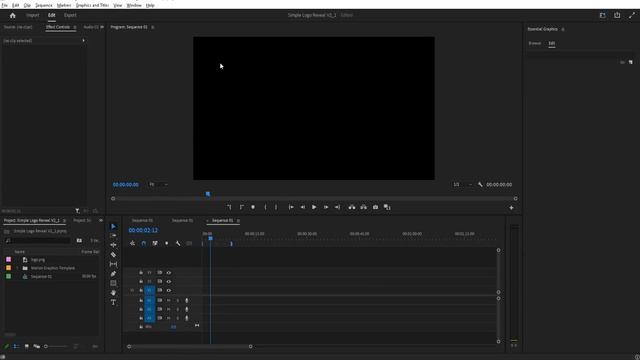
Task: Move the Program monitor playhead marker
Action: tap(208, 194)
